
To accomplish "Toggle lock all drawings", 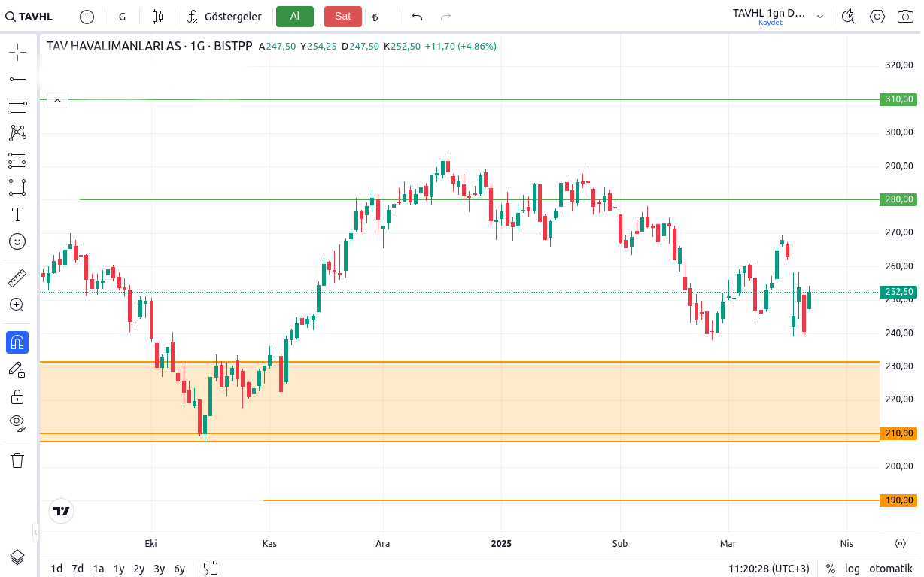I will [17, 396].
